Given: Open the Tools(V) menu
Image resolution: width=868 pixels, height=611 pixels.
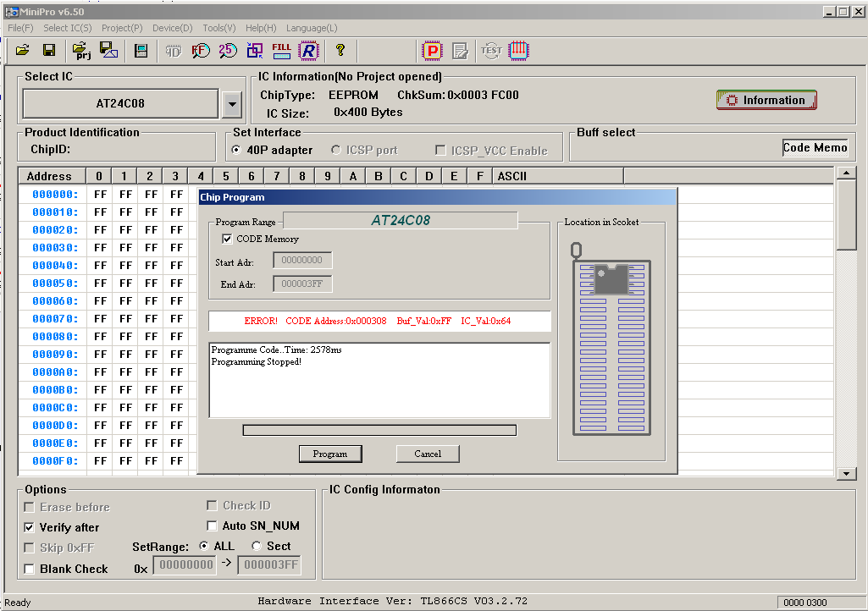Looking at the screenshot, I should pos(219,28).
